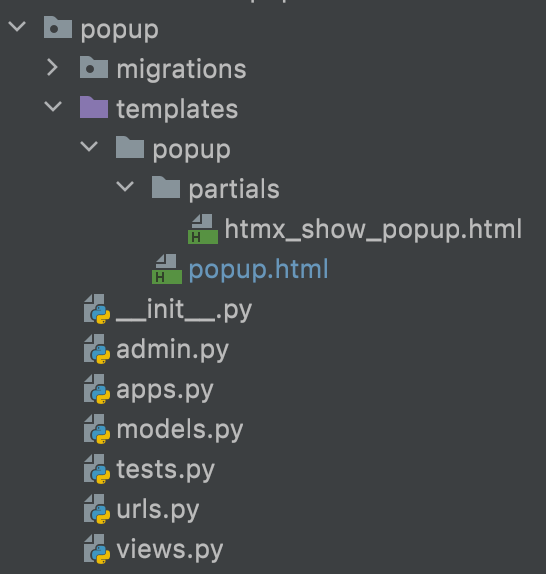The width and height of the screenshot is (546, 574).
Task: Click the Python icon beside views.py
Action: click(97, 549)
